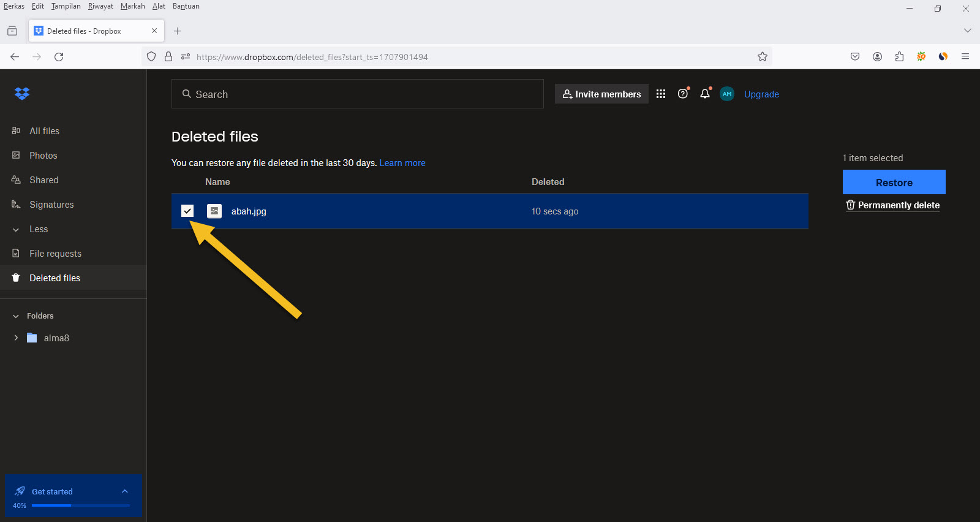Uncheck the abah.jpg checkbox
This screenshot has height=522, width=980.
187,211
